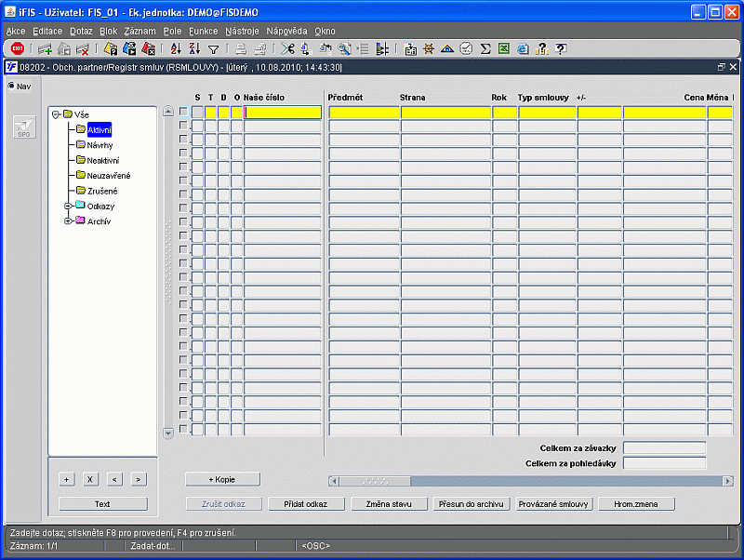
Task: Expand the Odkazy tree node
Action: coord(68,206)
